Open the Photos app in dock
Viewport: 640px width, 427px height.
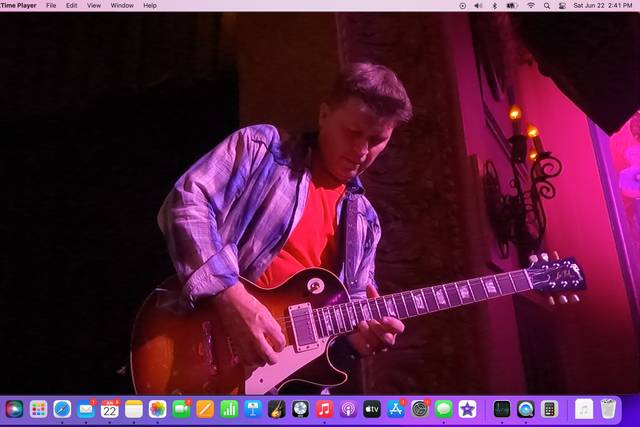157,409
